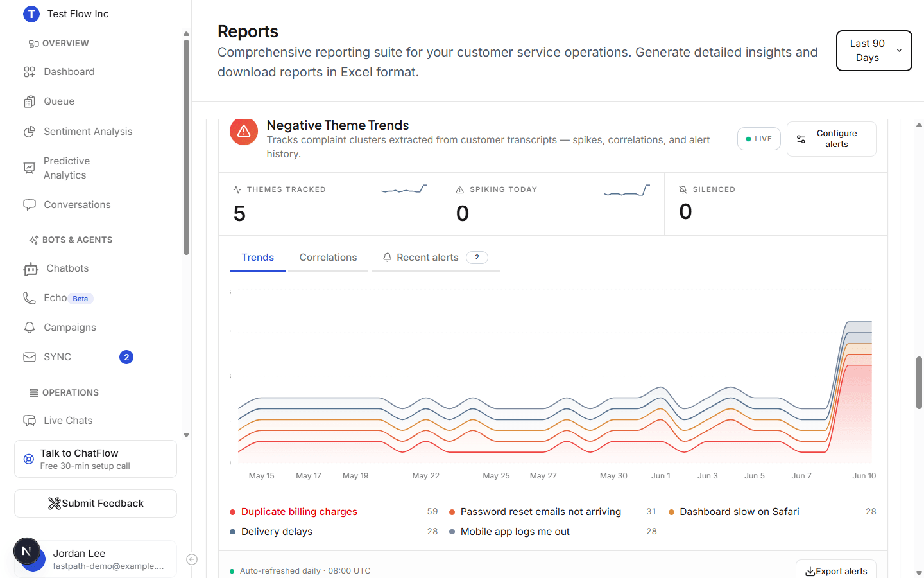Click the 59 count for Duplicate billing charges

coord(432,512)
